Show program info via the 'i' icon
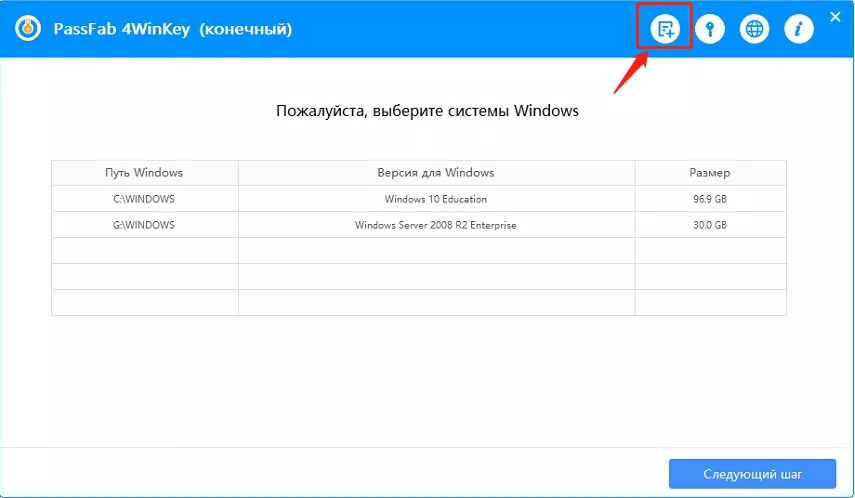This screenshot has width=855, height=498. pyautogui.click(x=798, y=29)
